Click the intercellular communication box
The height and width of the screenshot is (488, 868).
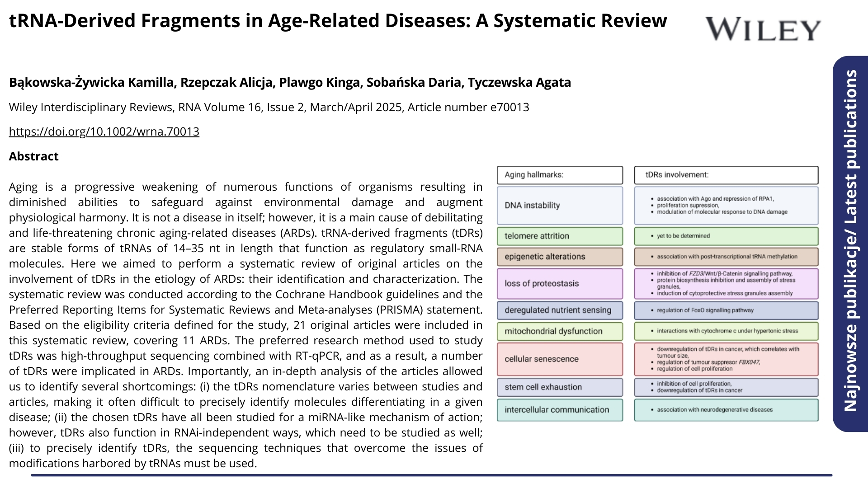(x=560, y=410)
